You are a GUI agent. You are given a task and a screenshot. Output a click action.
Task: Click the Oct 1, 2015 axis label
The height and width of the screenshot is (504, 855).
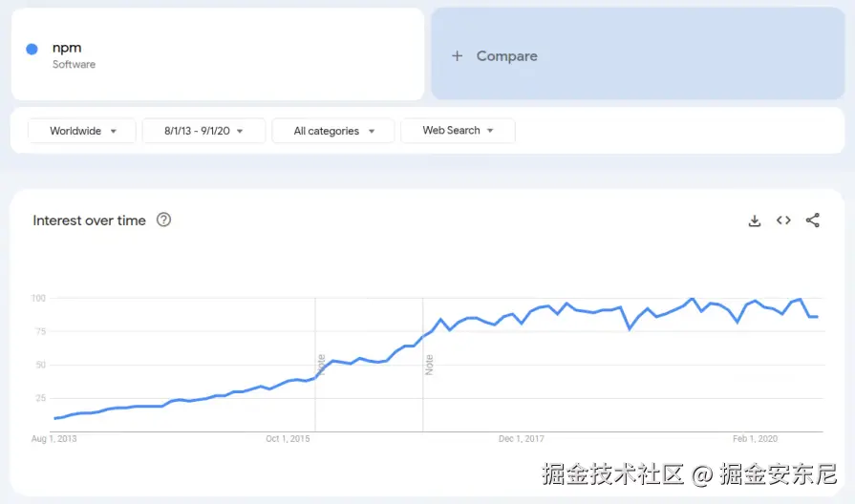(x=288, y=439)
